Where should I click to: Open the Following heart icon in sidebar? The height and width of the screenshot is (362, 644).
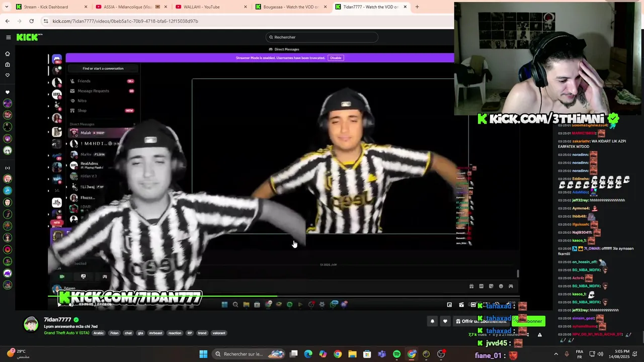tap(8, 75)
